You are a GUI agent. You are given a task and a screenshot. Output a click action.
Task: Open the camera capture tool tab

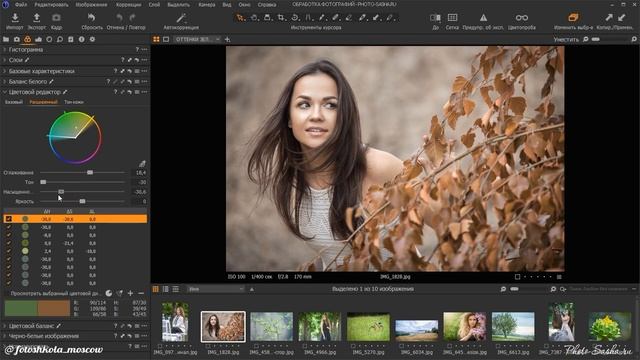click(x=17, y=40)
